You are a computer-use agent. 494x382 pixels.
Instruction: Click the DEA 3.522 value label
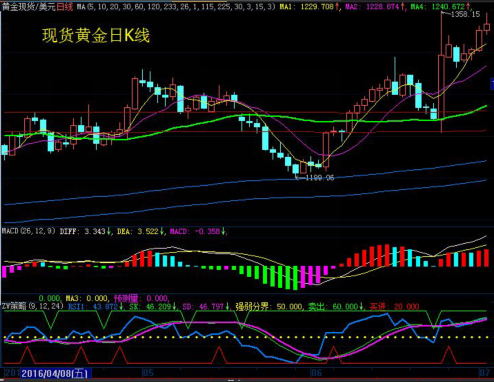137,231
